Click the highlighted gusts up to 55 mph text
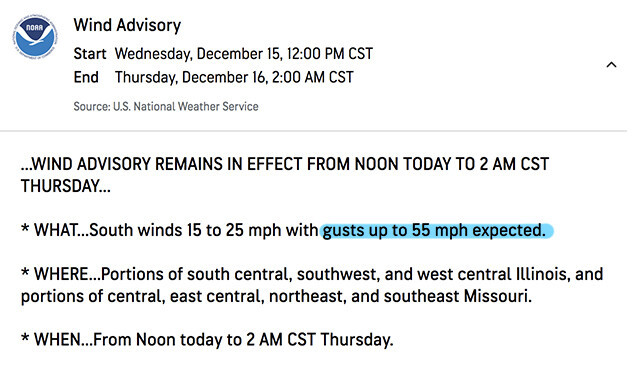 (437, 230)
